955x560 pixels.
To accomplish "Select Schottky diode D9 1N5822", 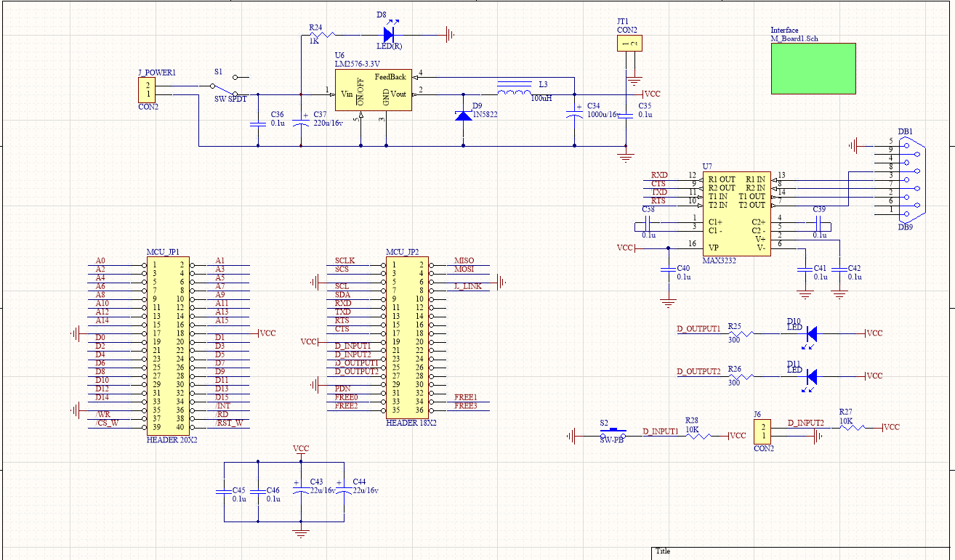I will point(463,115).
